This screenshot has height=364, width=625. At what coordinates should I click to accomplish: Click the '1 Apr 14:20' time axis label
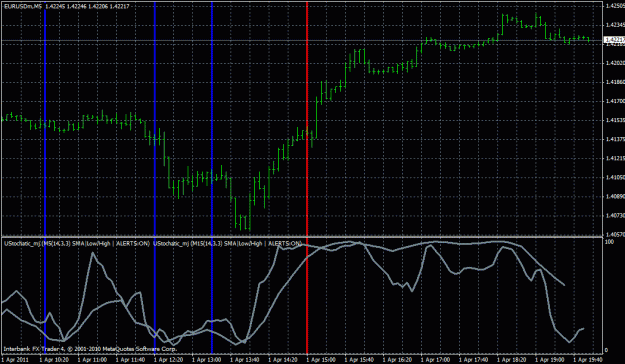[x=283, y=360]
